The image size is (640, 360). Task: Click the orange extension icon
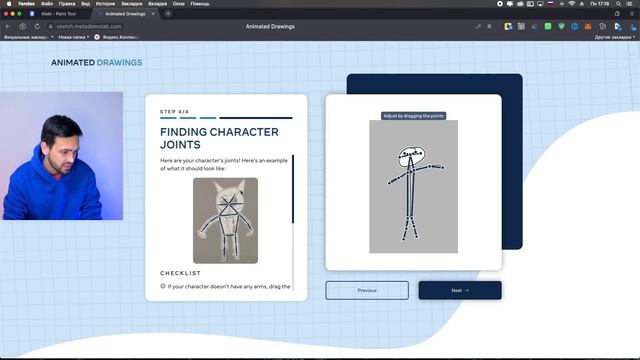[x=588, y=27]
